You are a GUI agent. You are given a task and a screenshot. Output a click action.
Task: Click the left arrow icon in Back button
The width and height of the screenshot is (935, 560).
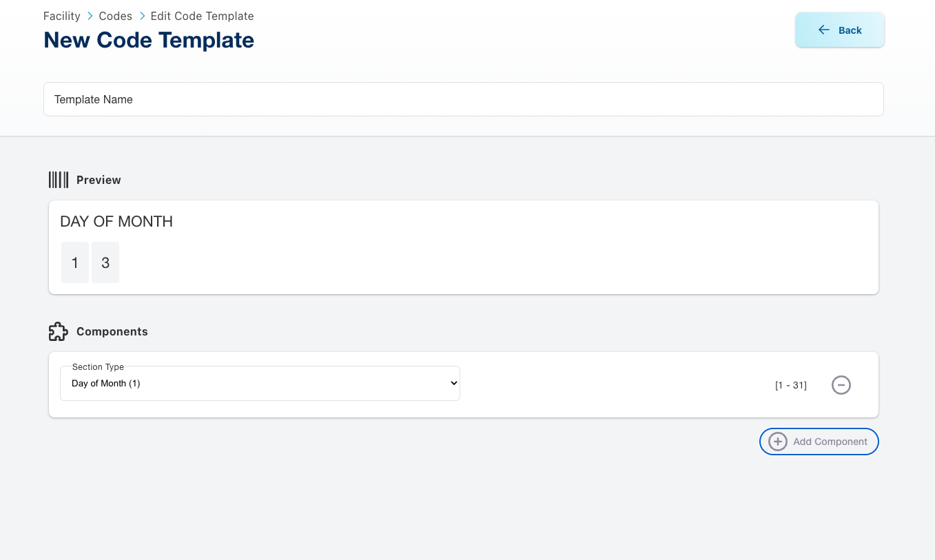pyautogui.click(x=823, y=30)
